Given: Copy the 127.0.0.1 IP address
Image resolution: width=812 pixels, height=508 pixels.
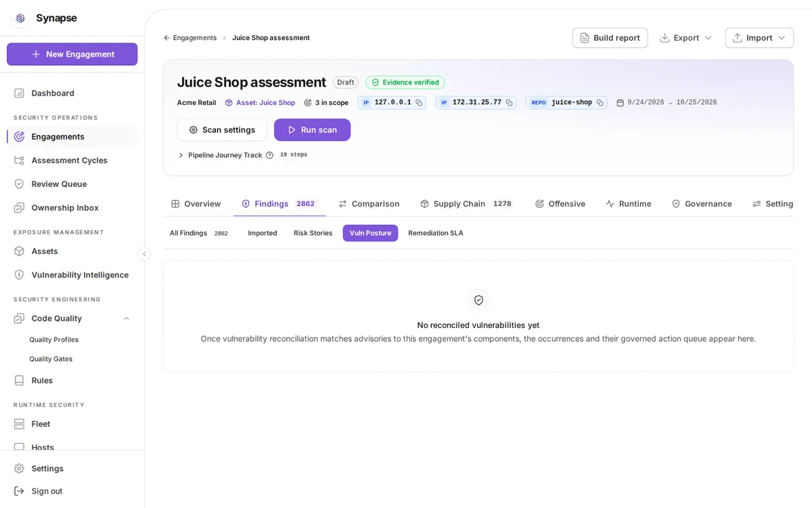Looking at the screenshot, I should coord(419,103).
